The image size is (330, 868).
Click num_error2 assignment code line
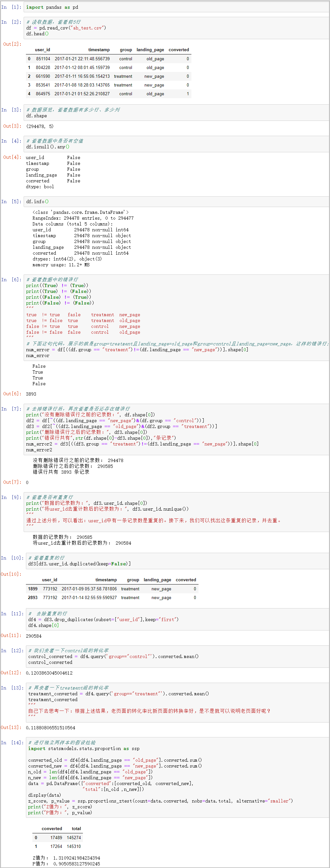(142, 444)
